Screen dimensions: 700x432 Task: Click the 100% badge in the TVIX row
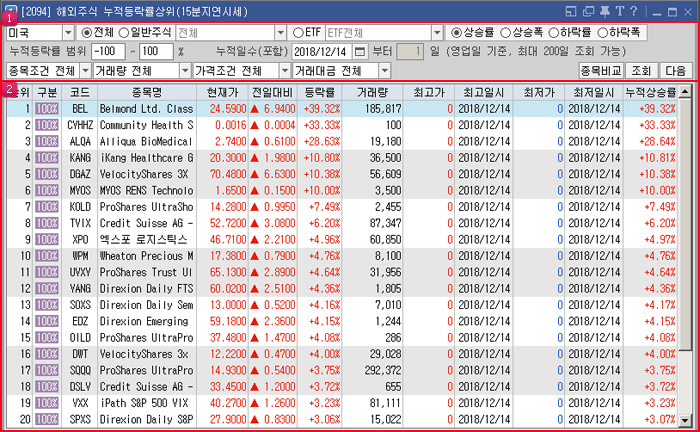point(47,223)
